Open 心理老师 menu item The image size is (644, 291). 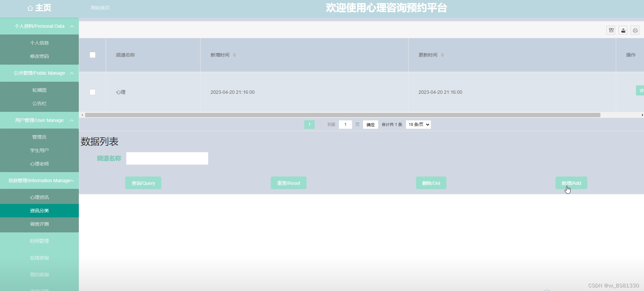(x=39, y=164)
